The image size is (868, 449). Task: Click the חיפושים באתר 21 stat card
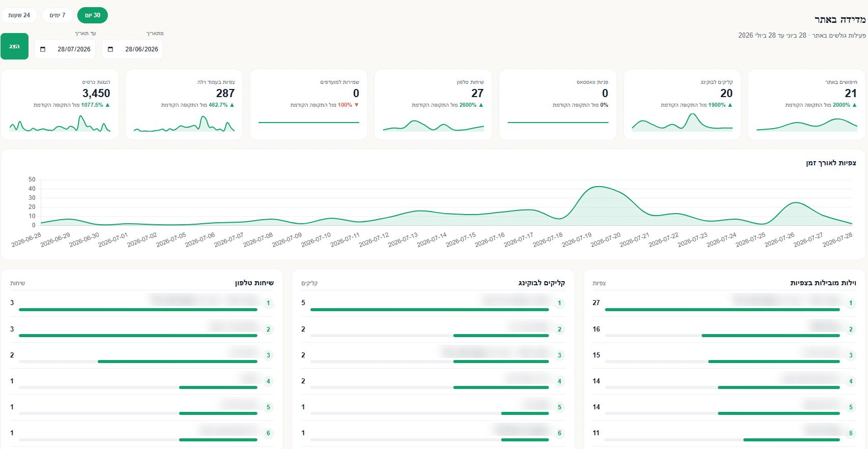click(x=806, y=105)
